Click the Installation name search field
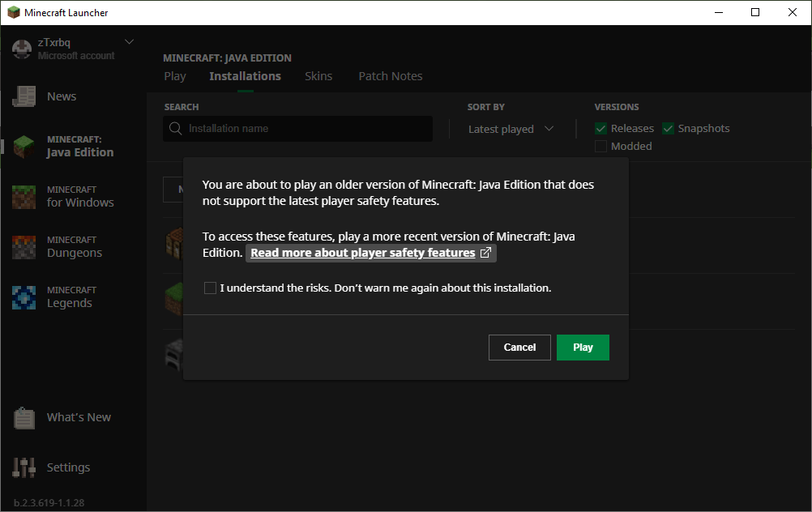The image size is (812, 512). [297, 128]
